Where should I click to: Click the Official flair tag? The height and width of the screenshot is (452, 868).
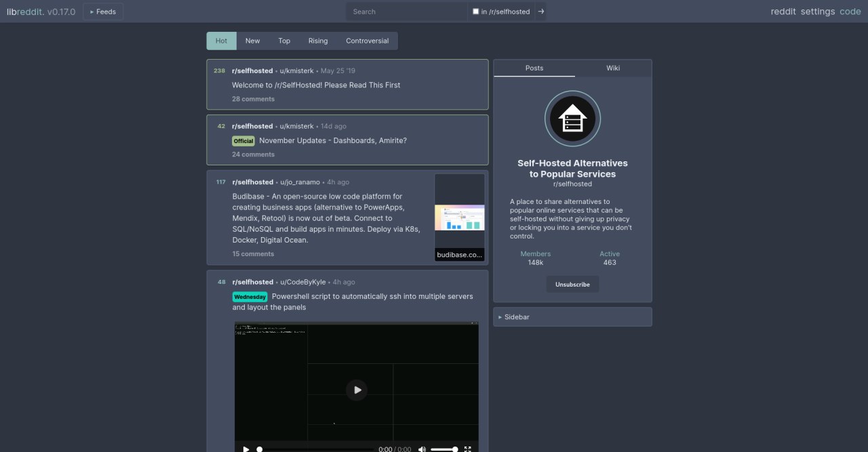243,141
